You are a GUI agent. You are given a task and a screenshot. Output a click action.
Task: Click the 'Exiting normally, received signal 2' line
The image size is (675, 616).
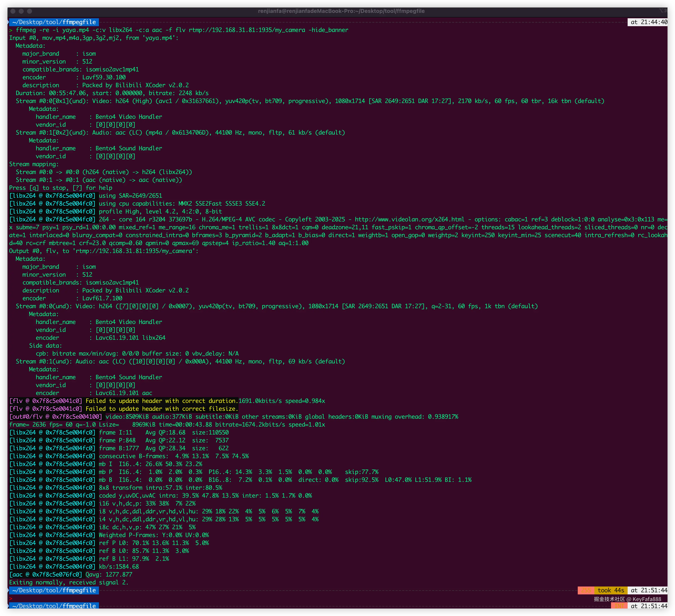(x=69, y=583)
